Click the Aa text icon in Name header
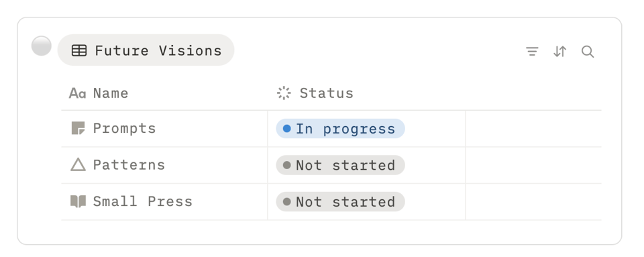 [x=77, y=93]
